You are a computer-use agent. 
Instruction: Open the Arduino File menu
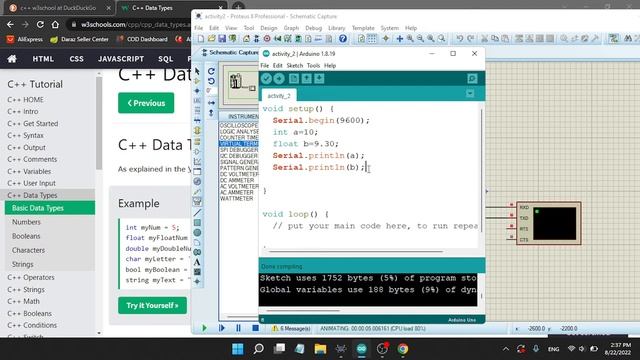pos(264,65)
